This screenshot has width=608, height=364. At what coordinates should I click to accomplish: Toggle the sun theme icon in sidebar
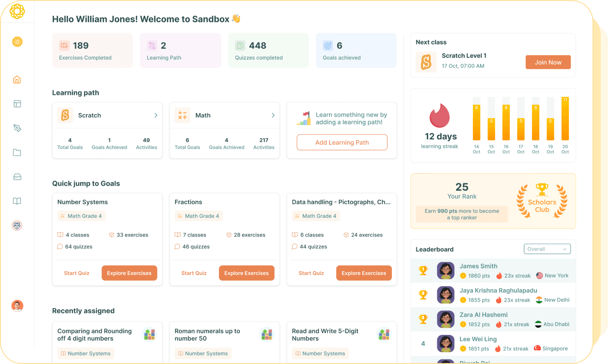(17, 42)
